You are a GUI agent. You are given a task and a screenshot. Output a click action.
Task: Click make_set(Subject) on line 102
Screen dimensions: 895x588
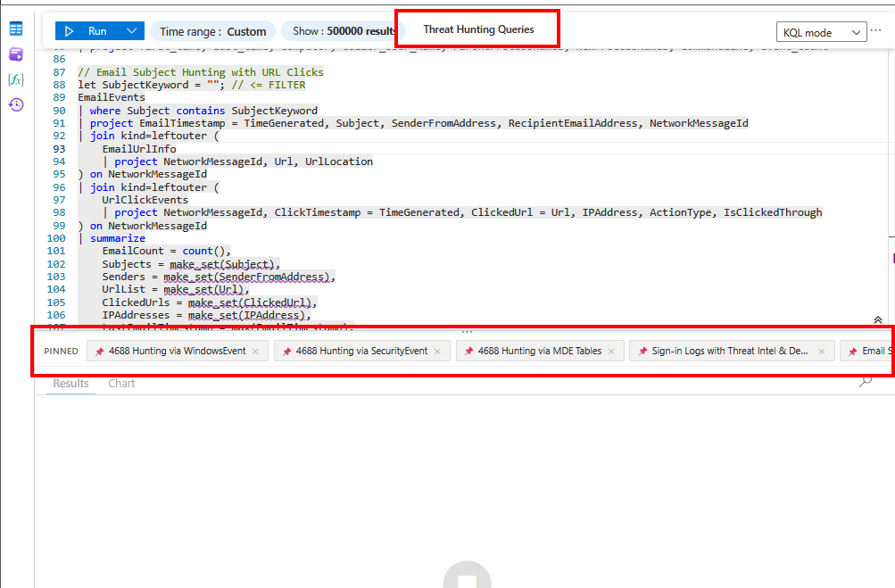click(x=223, y=264)
